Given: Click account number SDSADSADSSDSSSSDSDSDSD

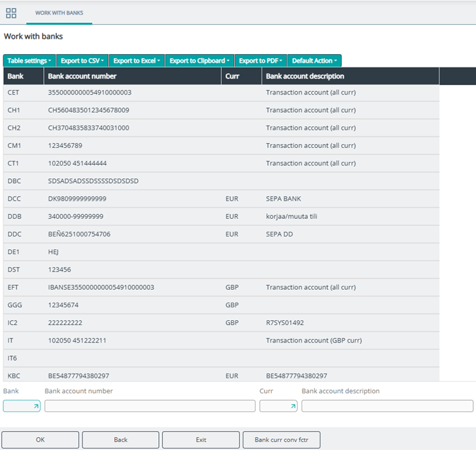Looking at the screenshot, I should tap(93, 181).
